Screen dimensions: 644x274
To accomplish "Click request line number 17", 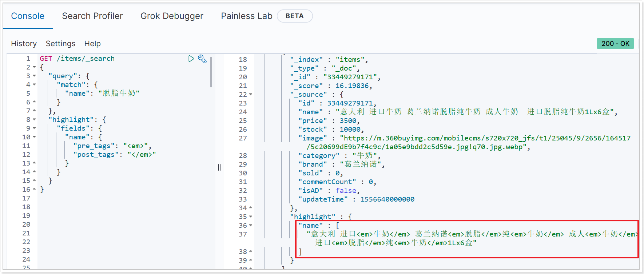I will coord(26,198).
